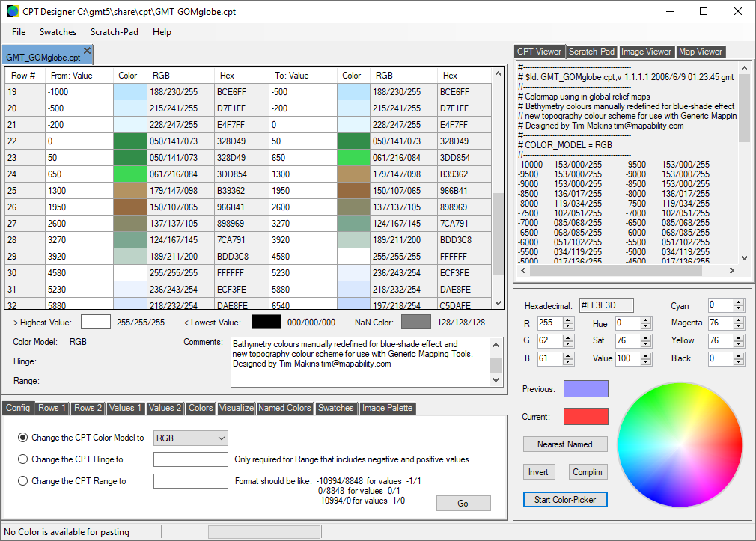Image resolution: width=756 pixels, height=541 pixels.
Task: Select Change the CPT Range radio
Action: (x=22, y=481)
